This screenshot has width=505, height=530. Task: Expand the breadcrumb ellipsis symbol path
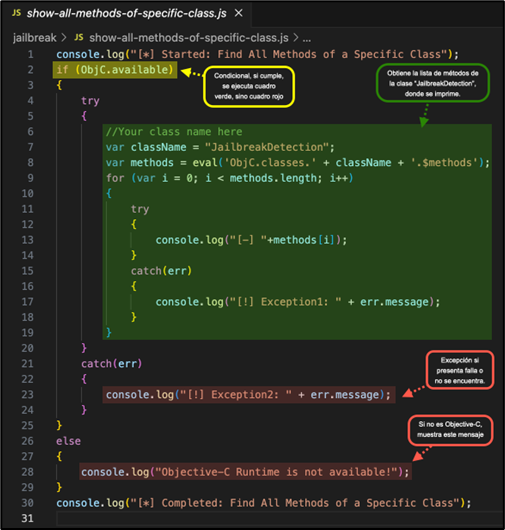[307, 38]
